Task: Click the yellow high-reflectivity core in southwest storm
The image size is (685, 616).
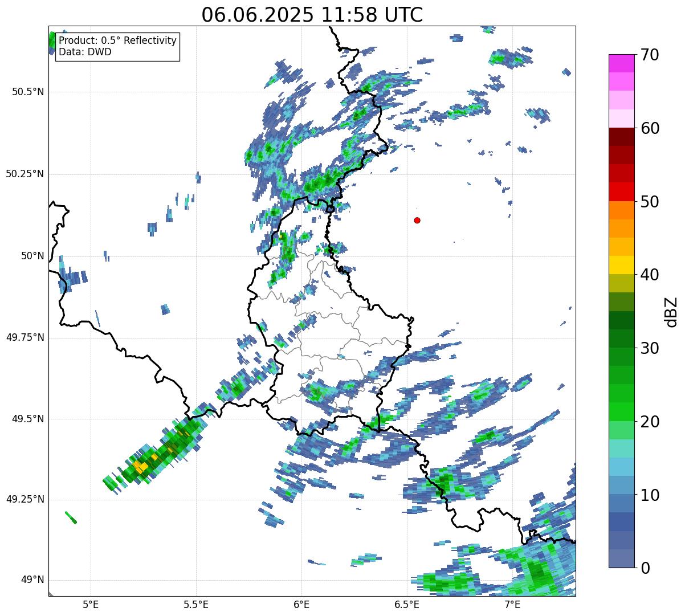Action: [140, 467]
